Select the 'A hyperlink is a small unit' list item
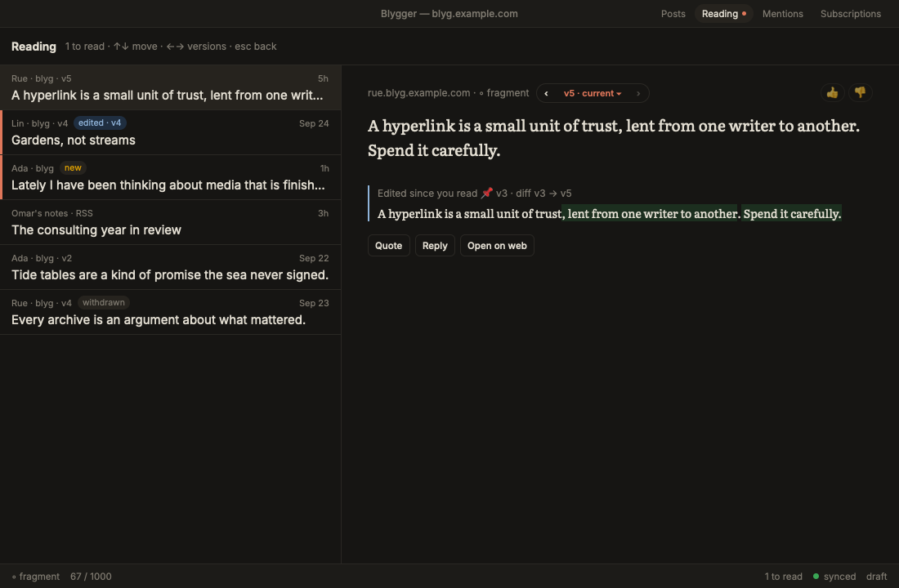The image size is (899, 588). coord(170,87)
